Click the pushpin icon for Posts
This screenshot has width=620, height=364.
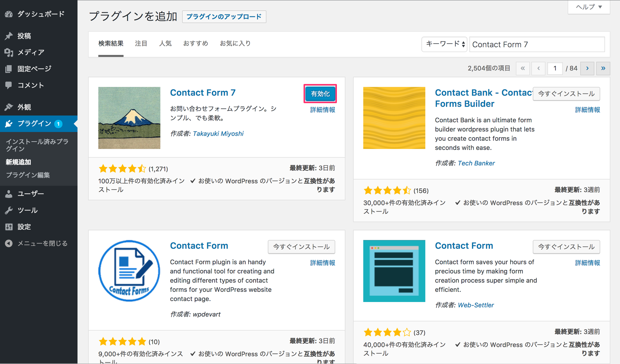[9, 36]
